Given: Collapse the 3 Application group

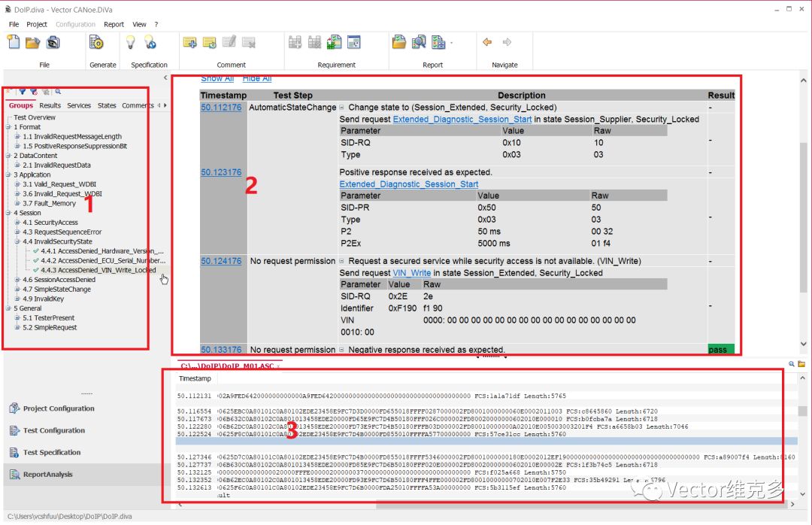Looking at the screenshot, I should coord(8,174).
